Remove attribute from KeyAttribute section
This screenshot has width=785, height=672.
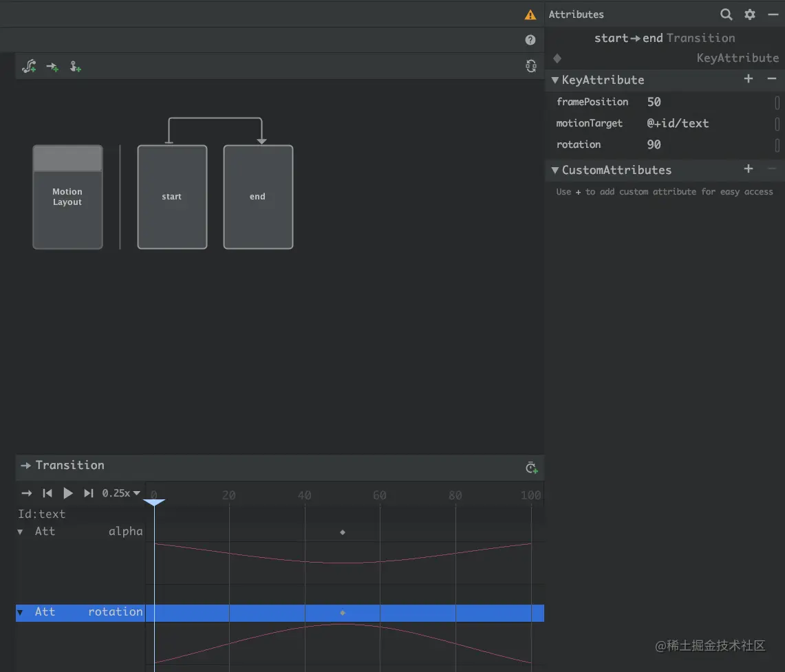pos(771,79)
